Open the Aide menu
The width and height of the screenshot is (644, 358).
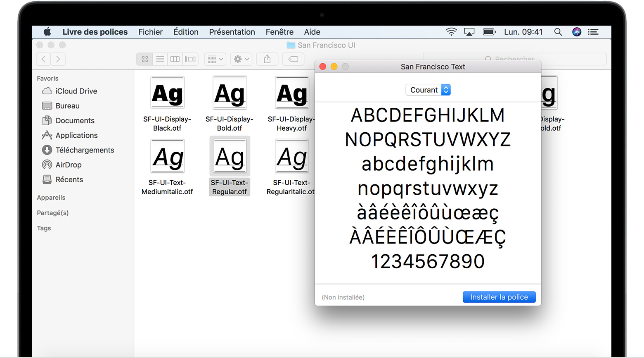[312, 32]
